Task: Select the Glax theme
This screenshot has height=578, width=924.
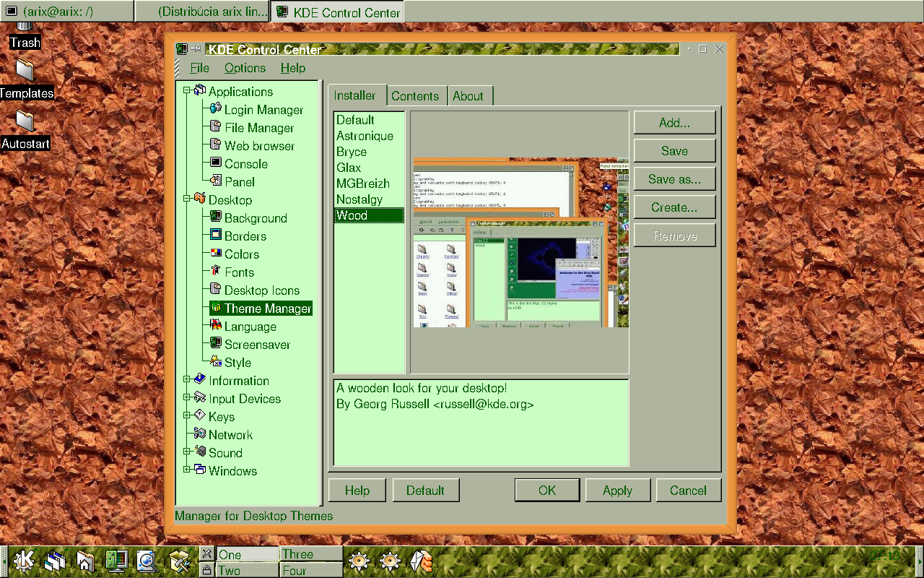Action: pos(369,168)
